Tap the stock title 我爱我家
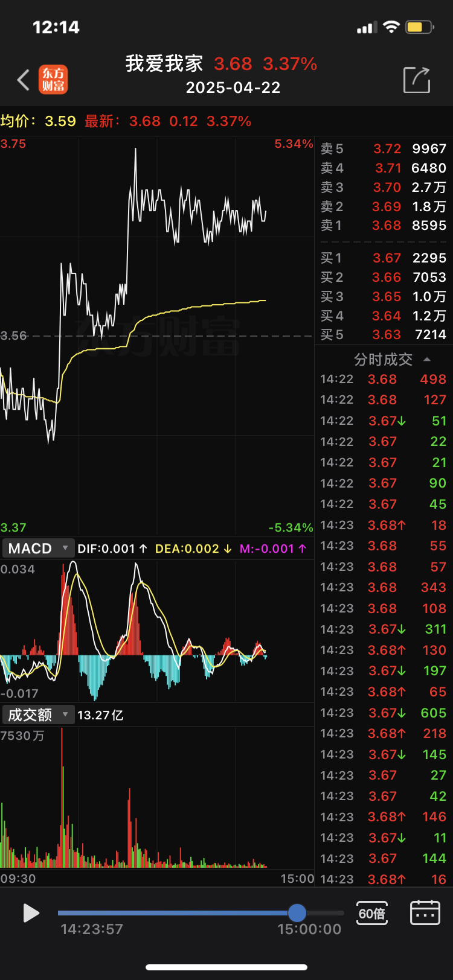This screenshot has width=453, height=980. (164, 63)
